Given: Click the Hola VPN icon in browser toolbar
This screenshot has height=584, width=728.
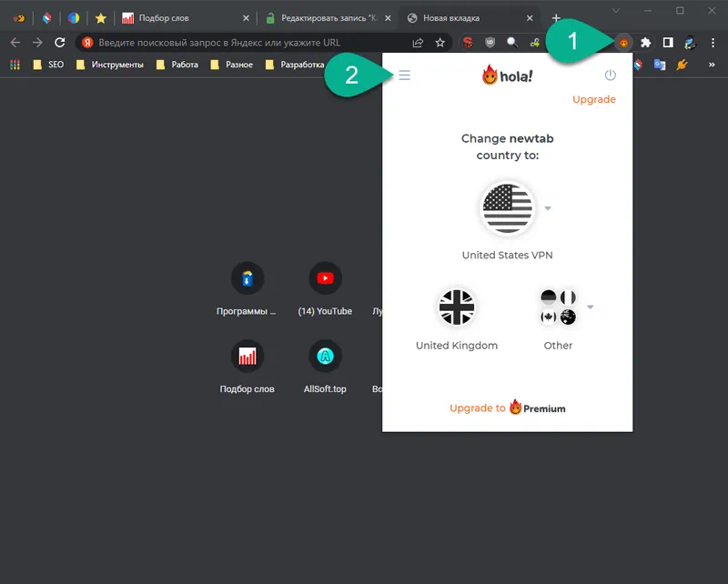Looking at the screenshot, I should tap(624, 42).
